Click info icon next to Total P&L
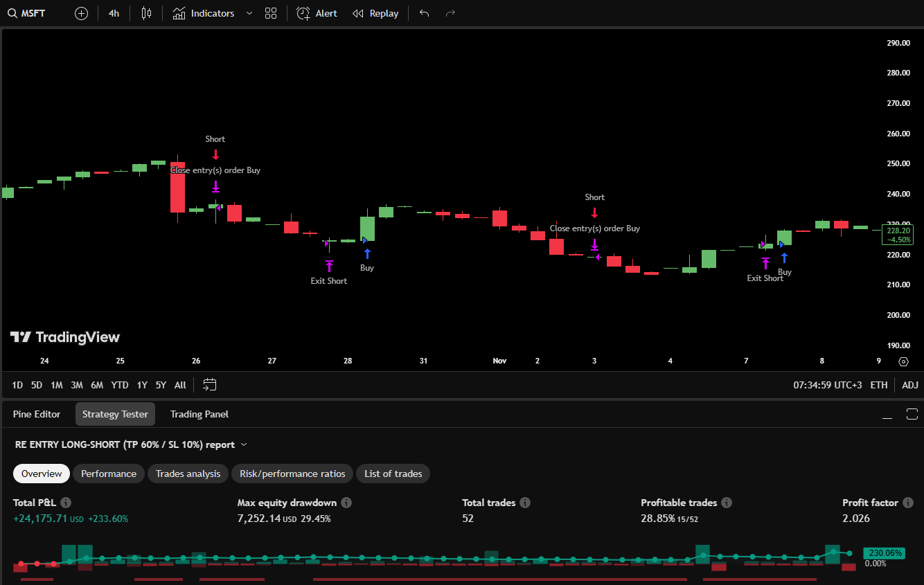Image resolution: width=924 pixels, height=585 pixels. (x=66, y=503)
